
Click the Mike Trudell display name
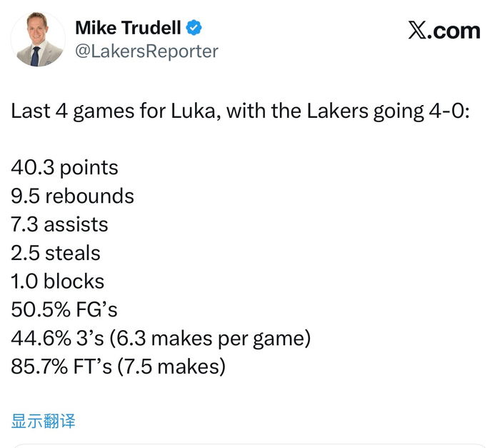pos(128,29)
